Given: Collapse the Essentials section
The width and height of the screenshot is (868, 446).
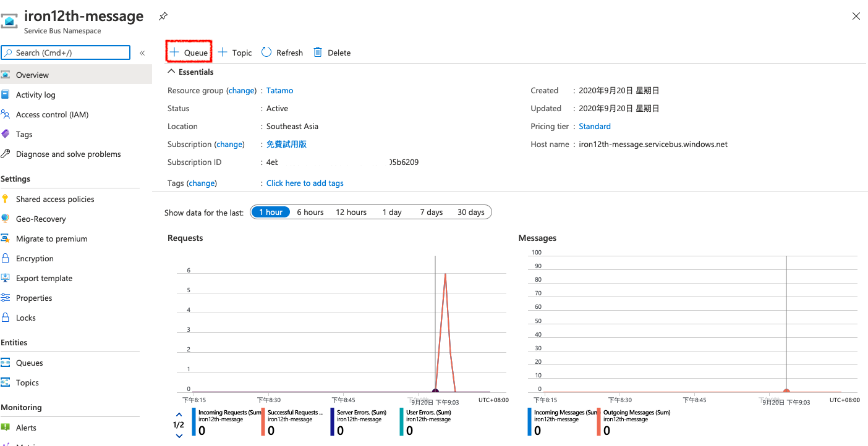Looking at the screenshot, I should (x=190, y=72).
